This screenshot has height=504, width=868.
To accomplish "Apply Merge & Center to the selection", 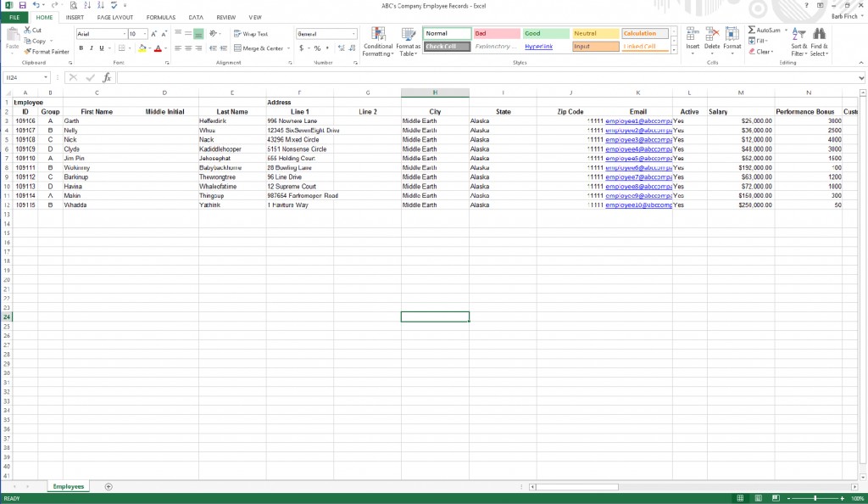I will click(x=259, y=48).
